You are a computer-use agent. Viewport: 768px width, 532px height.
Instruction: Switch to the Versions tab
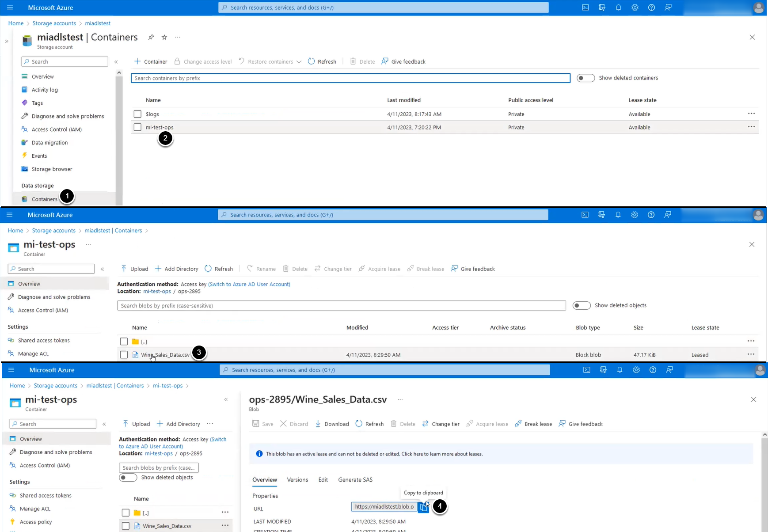click(297, 479)
